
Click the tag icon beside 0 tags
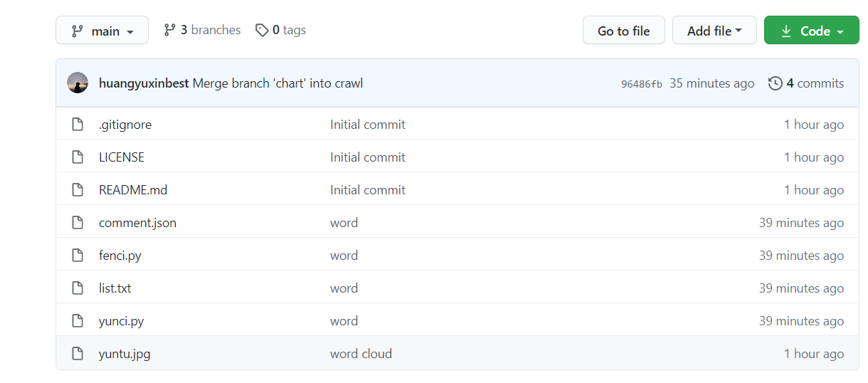point(263,30)
